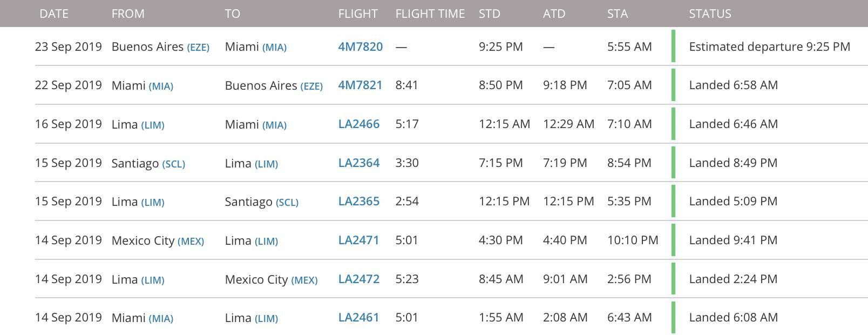Click the FLIGHT column header
This screenshot has height=335, width=868.
coord(358,14)
